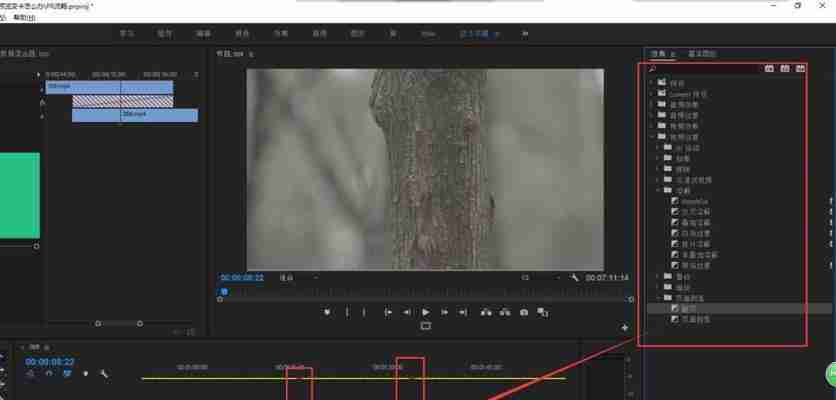Expand the Presets folder in Effects panel

pyautogui.click(x=651, y=83)
